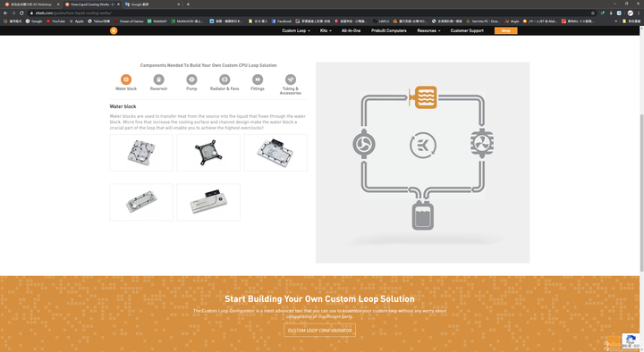
Task: Click the orange Shop button
Action: pos(505,30)
